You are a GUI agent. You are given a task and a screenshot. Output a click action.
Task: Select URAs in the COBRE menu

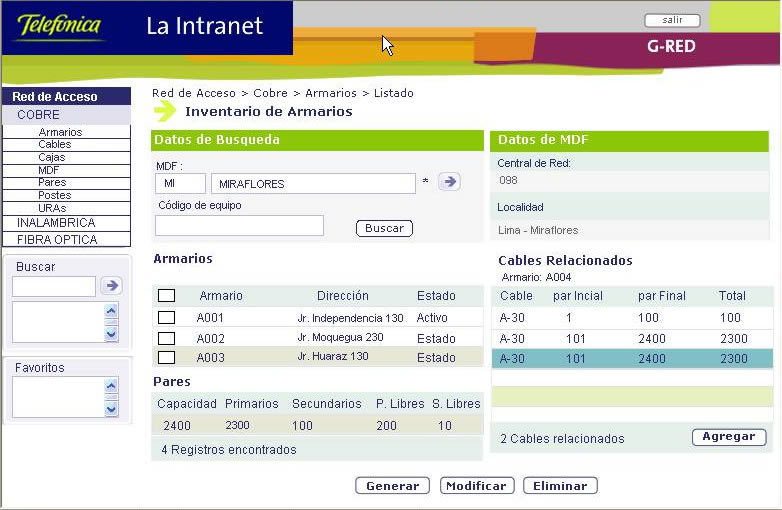53,208
